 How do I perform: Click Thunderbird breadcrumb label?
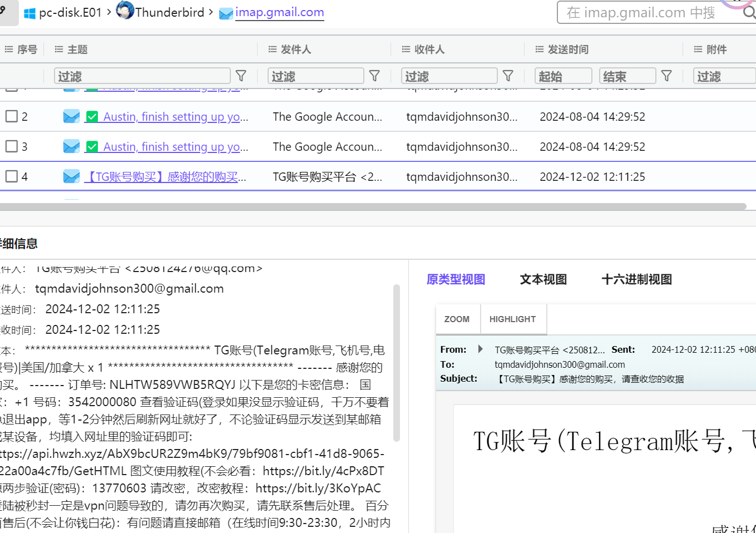(170, 12)
